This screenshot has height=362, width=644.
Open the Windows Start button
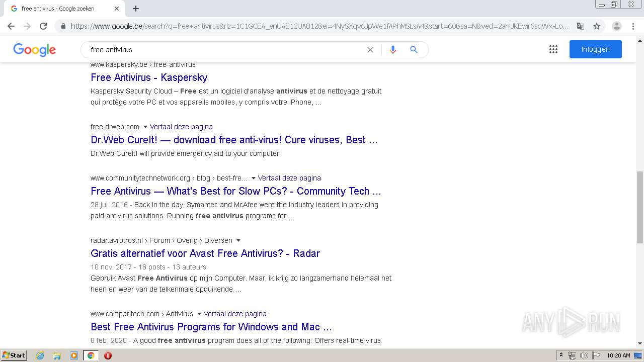[x=14, y=355]
